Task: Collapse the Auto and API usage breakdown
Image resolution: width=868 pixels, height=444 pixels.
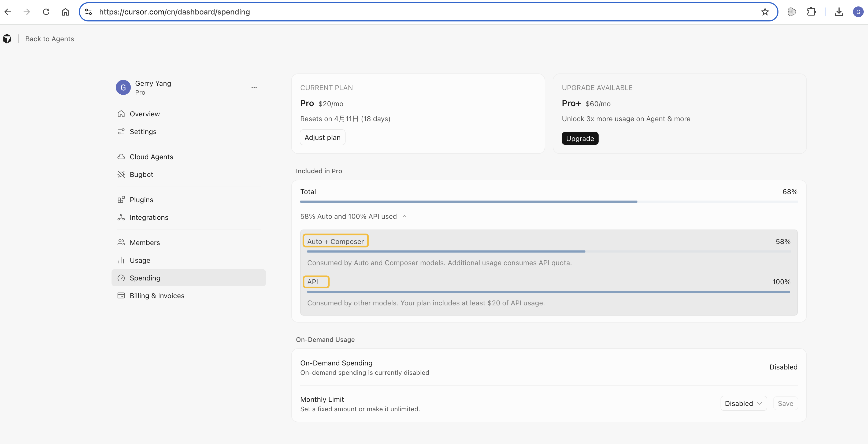Action: 405,216
